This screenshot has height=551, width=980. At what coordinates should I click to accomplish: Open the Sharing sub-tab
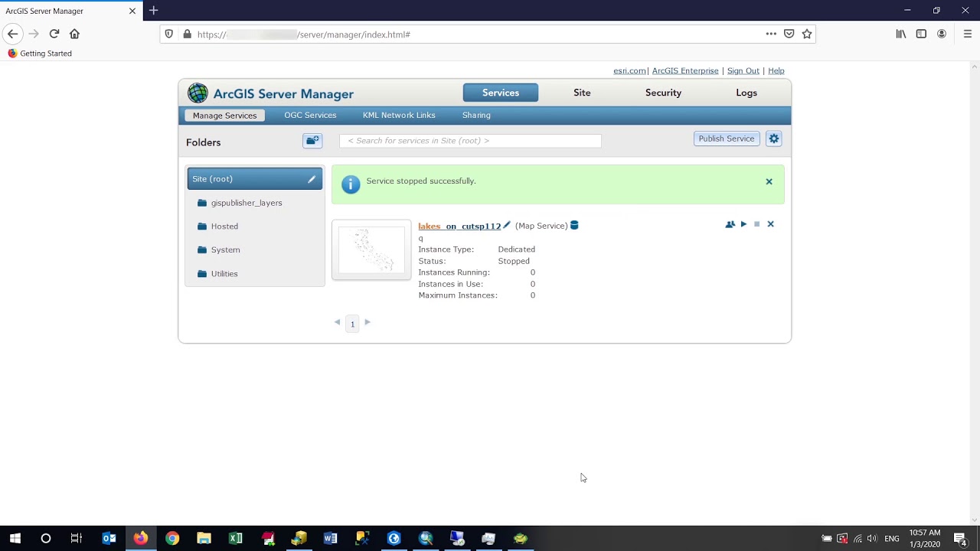point(476,116)
